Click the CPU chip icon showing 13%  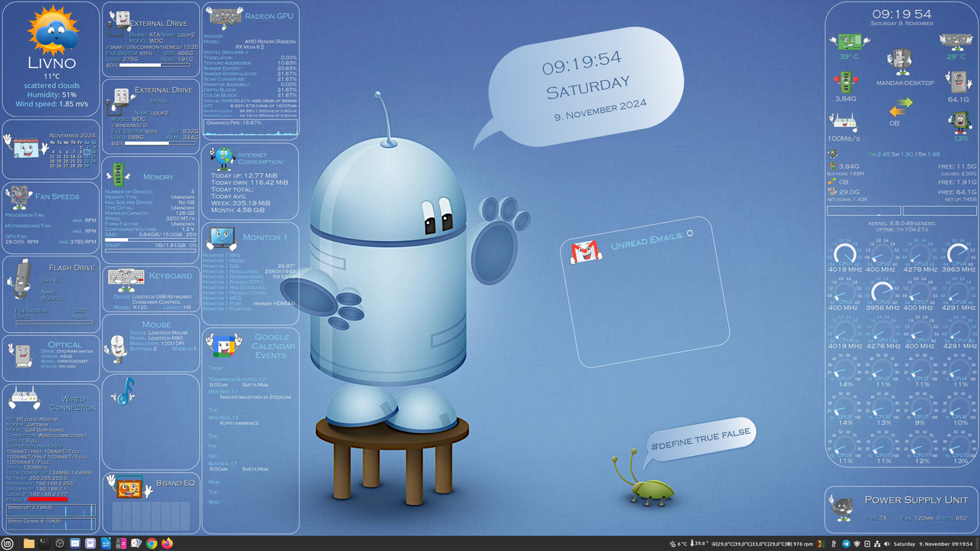[x=960, y=122]
